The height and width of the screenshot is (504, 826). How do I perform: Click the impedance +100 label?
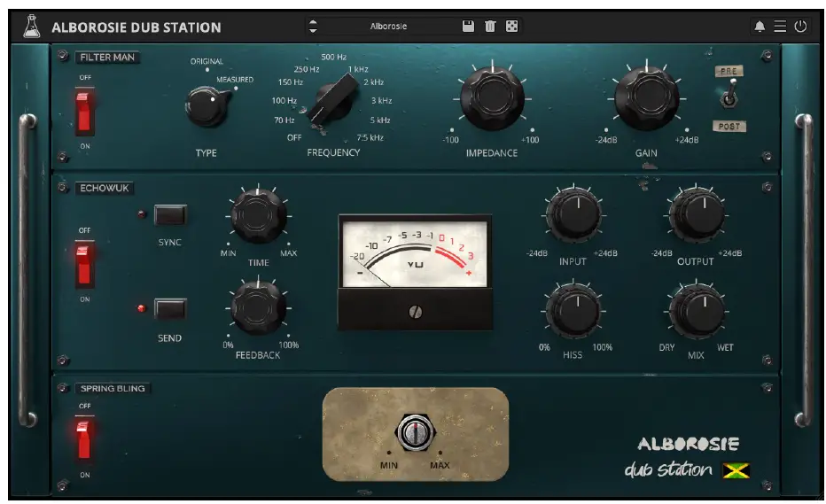530,140
